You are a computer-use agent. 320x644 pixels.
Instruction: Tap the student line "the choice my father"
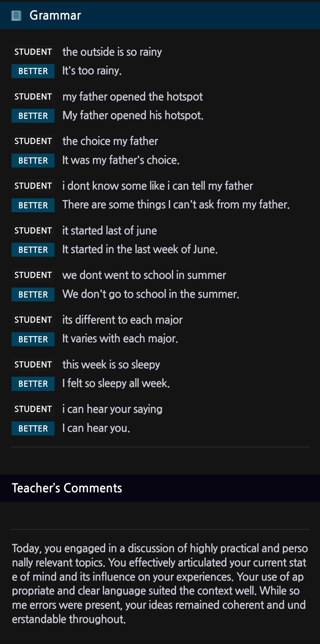click(x=110, y=141)
